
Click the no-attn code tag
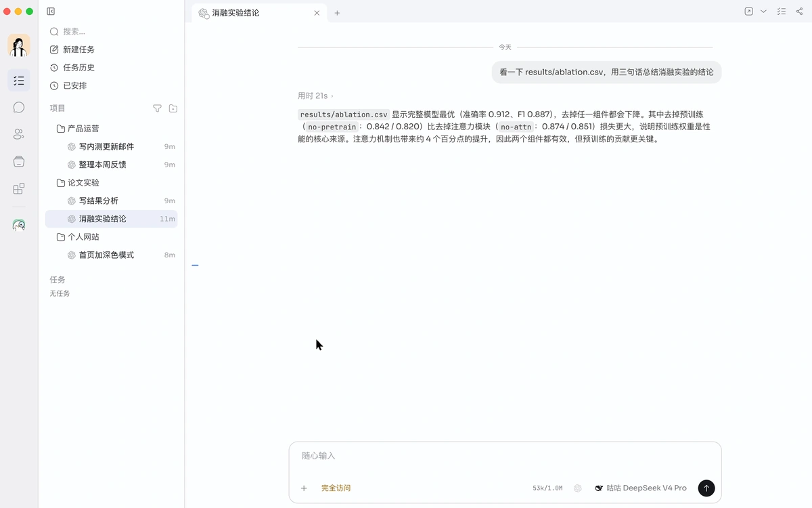[516, 127]
